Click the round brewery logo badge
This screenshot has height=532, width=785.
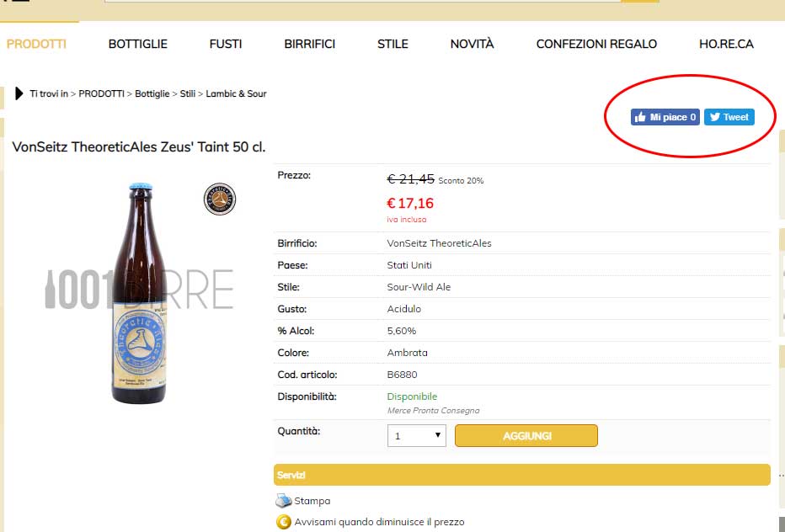(x=220, y=199)
